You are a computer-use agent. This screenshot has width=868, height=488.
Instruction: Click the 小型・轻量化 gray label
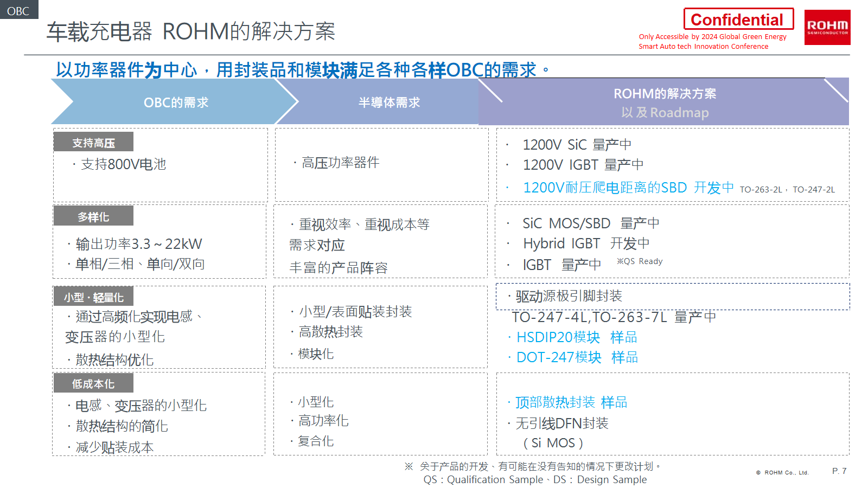pyautogui.click(x=93, y=297)
